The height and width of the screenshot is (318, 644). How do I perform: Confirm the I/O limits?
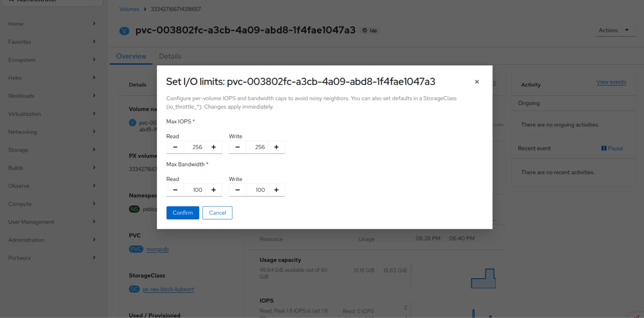[x=183, y=213]
